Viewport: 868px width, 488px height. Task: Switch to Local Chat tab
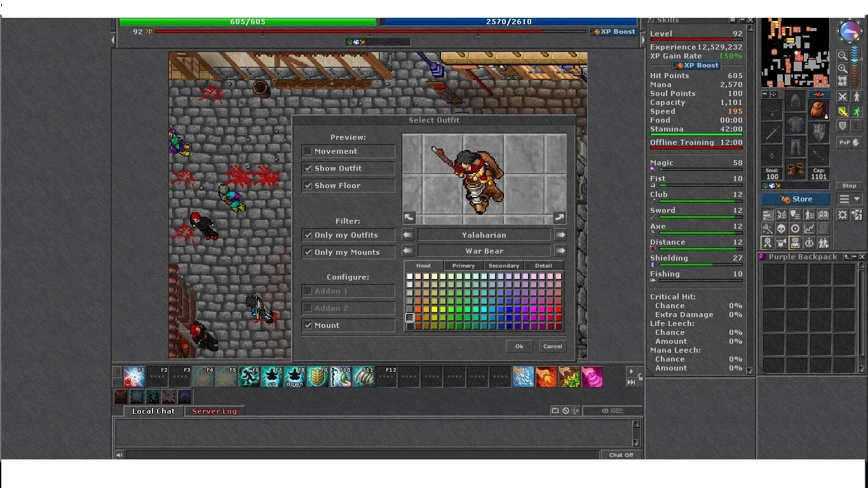(153, 411)
